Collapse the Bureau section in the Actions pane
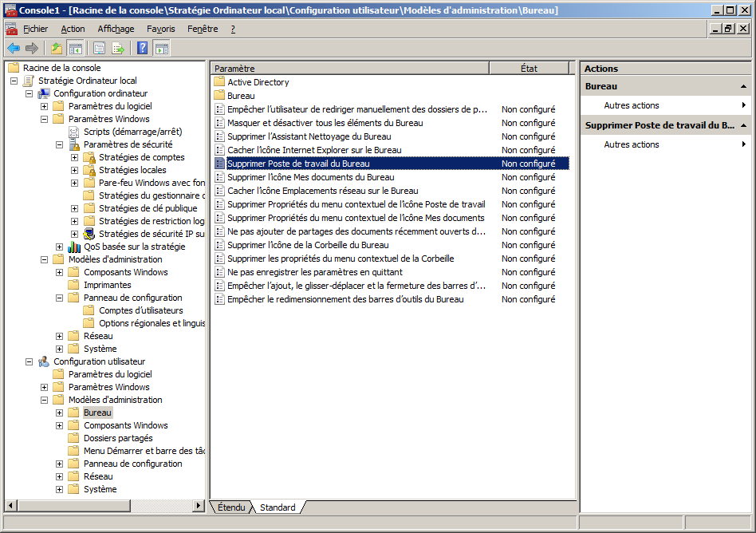The width and height of the screenshot is (756, 533). point(743,86)
